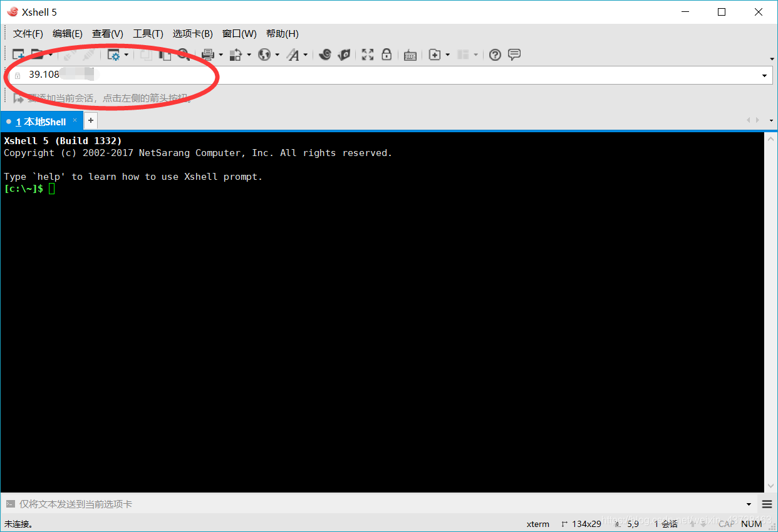Expand the address bar history dropdown
The height and width of the screenshot is (532, 778).
click(765, 76)
